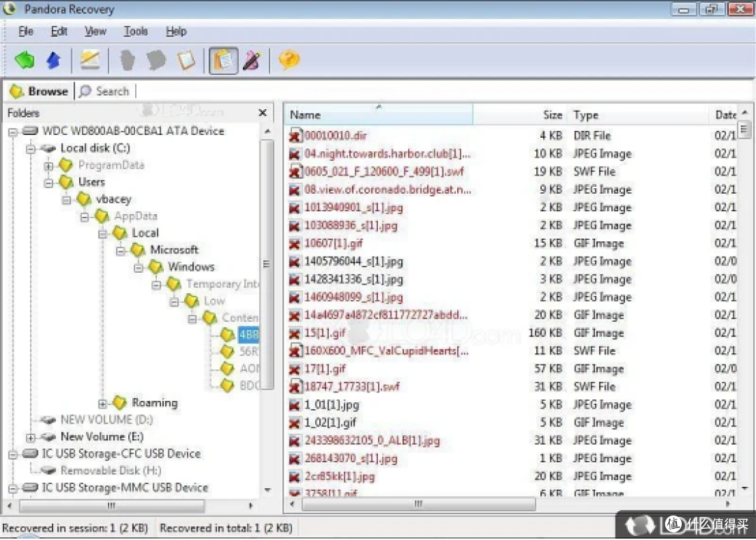The width and height of the screenshot is (756, 540).
Task: Collapse the Local disk (C:) node
Action: point(31,148)
